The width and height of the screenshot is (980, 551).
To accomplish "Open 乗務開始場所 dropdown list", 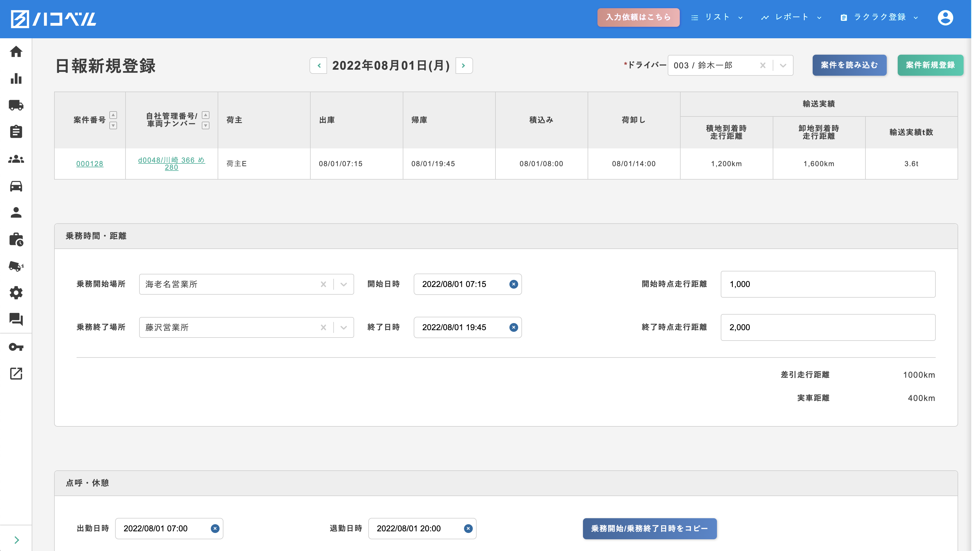I will click(343, 285).
